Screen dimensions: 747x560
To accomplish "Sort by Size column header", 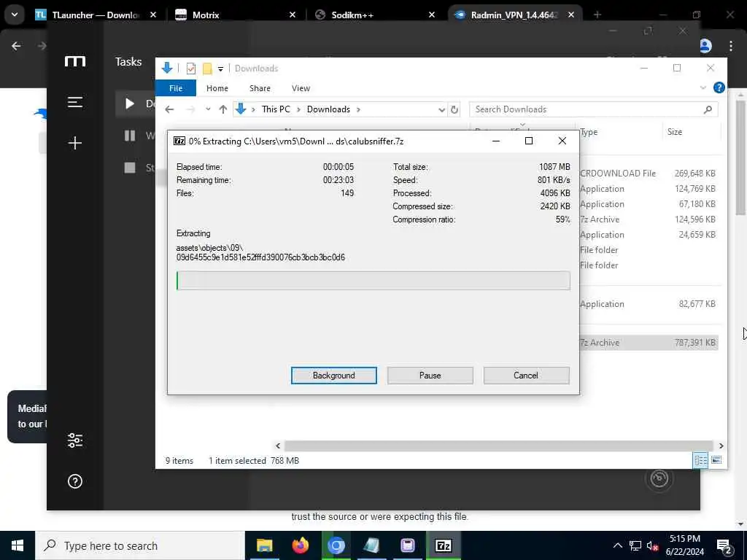I will click(x=675, y=132).
